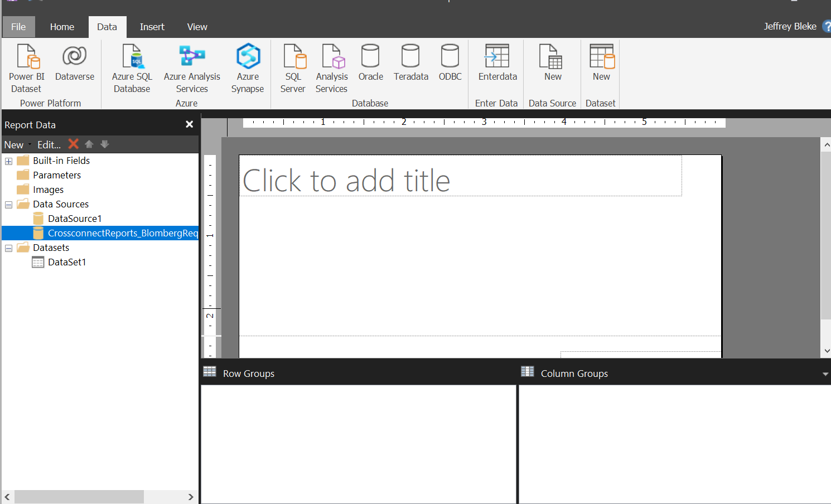
Task: Select the Oracle database icon
Action: pos(370,56)
